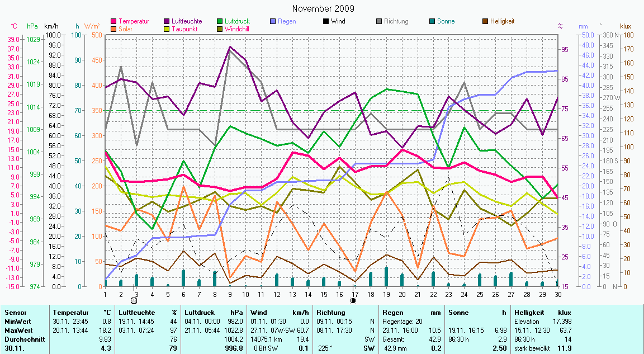Click the Luftdruck column header in table

[200, 312]
